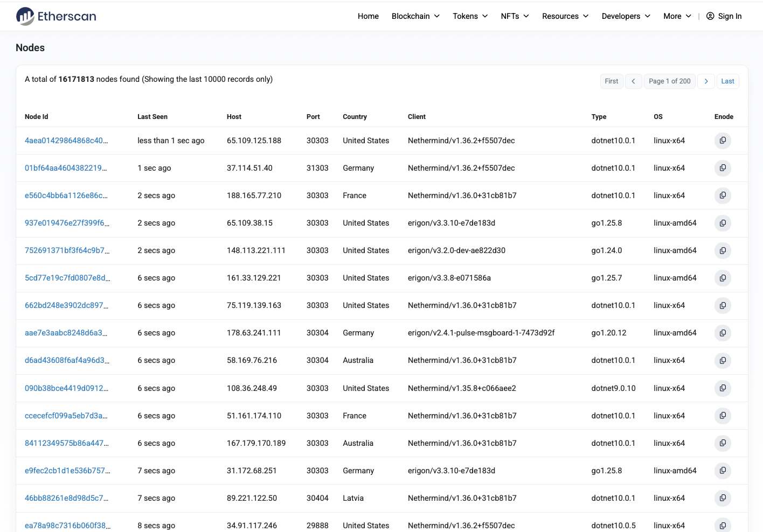Open node 4aea01429864868c40 details
The height and width of the screenshot is (532, 763).
click(x=66, y=141)
